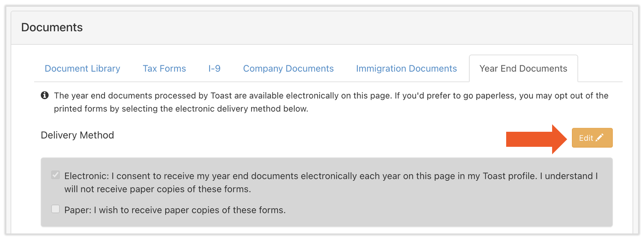Click the Documents panel heading
Viewport: 644px width, 239px height.
pos(52,27)
